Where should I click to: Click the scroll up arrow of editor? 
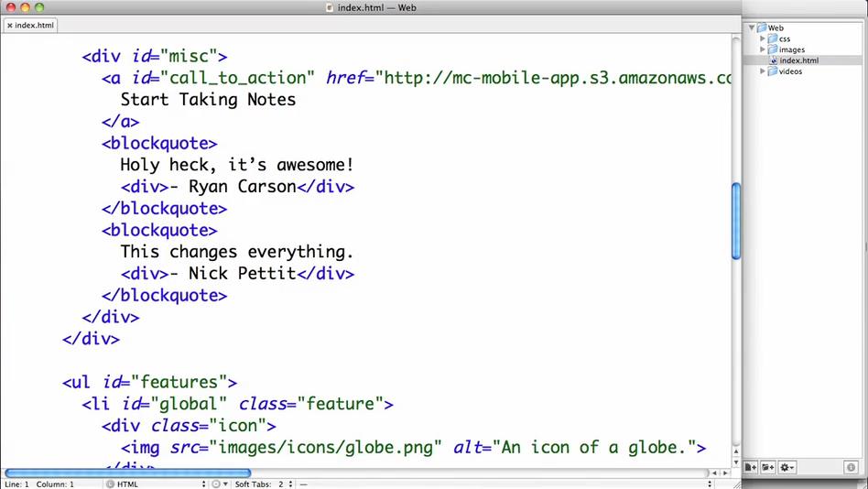pyautogui.click(x=736, y=451)
